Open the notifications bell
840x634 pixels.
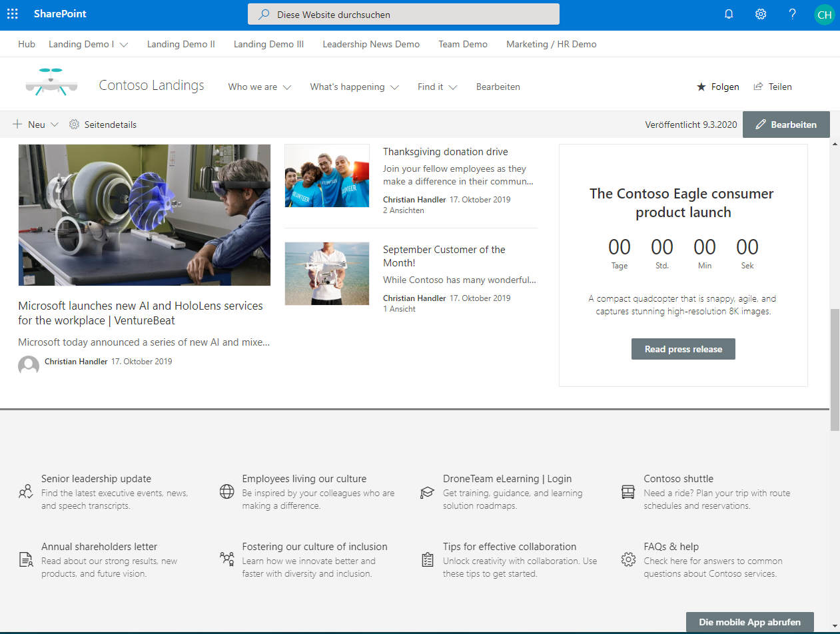pos(729,14)
